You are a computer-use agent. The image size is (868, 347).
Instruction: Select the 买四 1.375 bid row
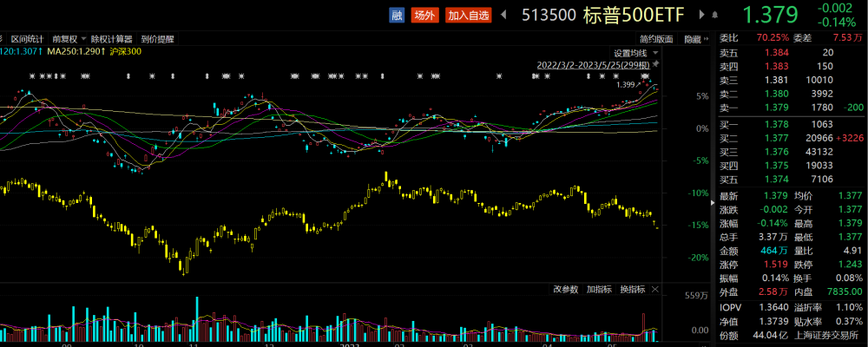792,166
